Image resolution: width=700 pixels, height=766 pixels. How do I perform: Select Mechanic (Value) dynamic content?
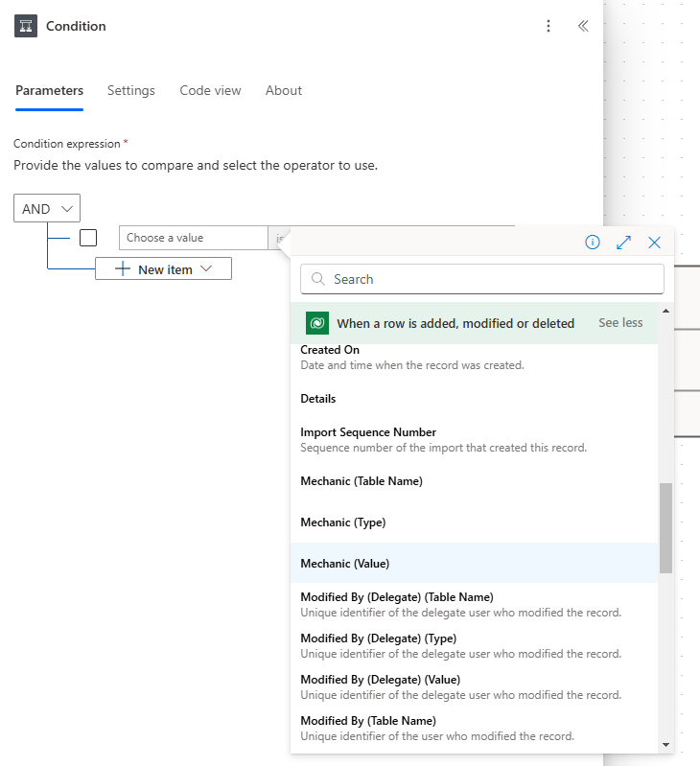tap(345, 564)
